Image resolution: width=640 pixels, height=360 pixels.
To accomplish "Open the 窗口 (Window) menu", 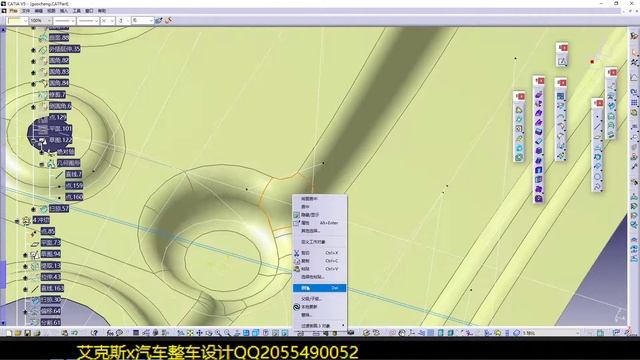I will tap(89, 11).
